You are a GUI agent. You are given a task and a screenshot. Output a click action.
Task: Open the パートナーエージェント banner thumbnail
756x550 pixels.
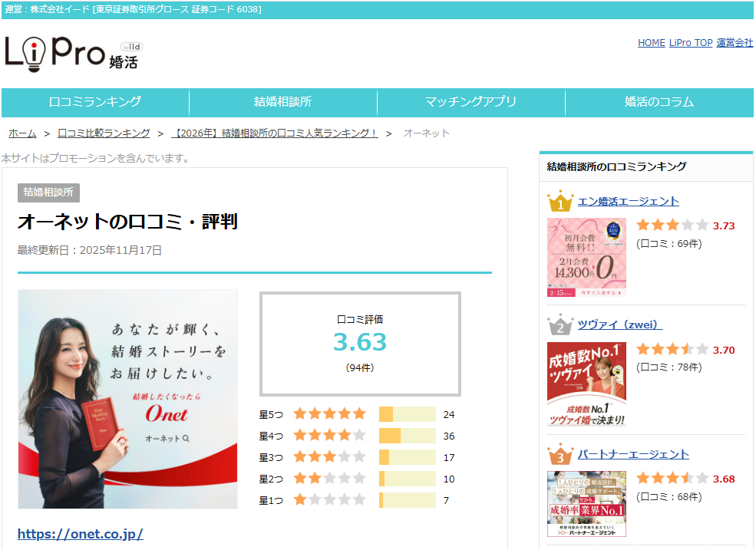[x=586, y=503]
